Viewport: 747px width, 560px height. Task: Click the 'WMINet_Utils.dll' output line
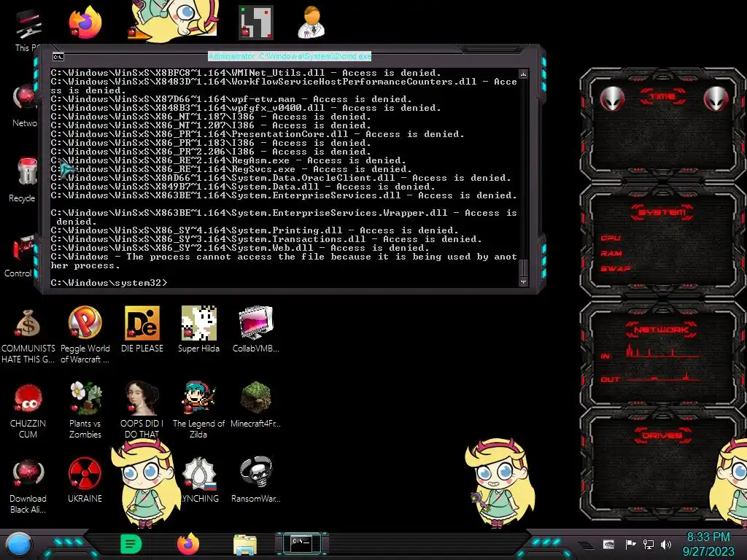pos(246,73)
